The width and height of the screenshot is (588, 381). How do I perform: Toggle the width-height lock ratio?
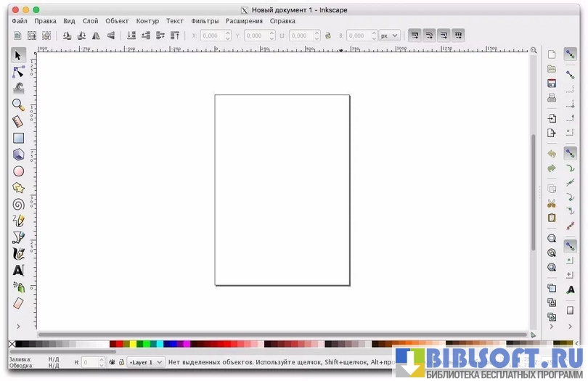(x=327, y=35)
